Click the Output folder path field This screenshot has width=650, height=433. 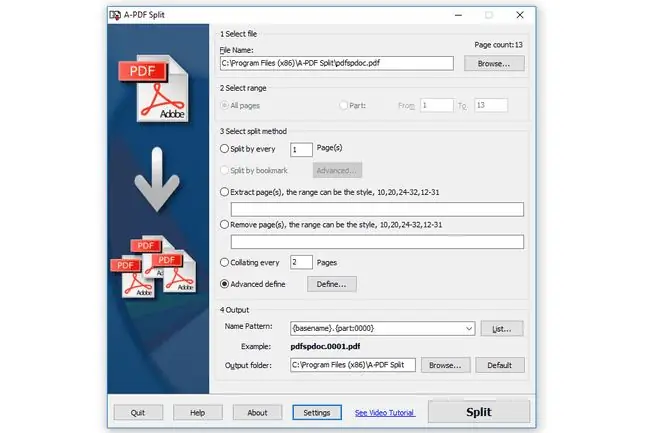353,365
